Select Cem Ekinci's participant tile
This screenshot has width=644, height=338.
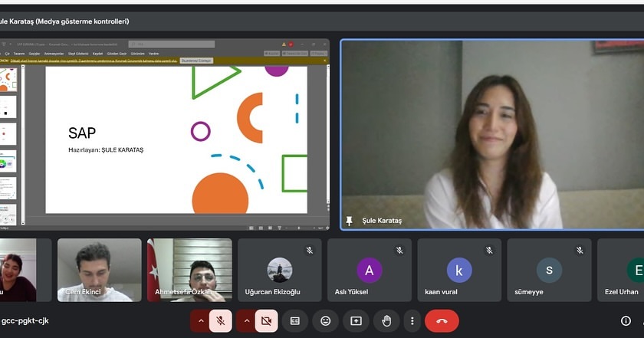[x=100, y=271]
